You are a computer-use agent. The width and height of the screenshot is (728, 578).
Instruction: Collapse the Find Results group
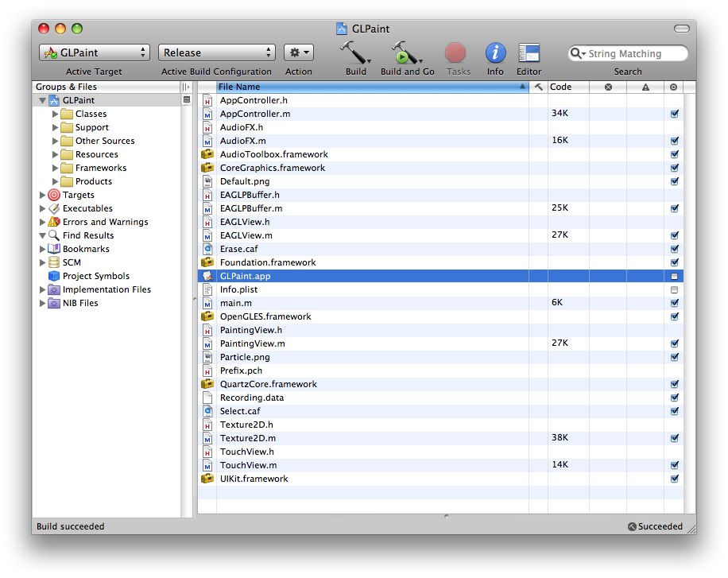tap(42, 235)
